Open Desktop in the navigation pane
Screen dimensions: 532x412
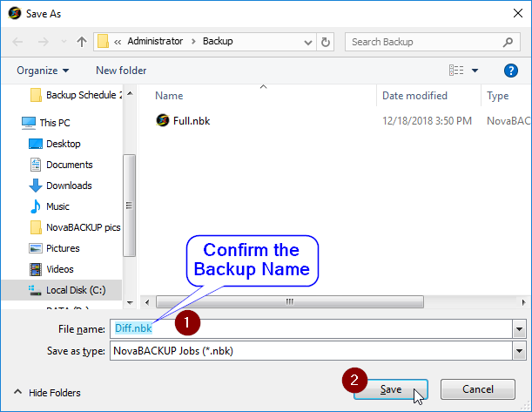pos(63,144)
